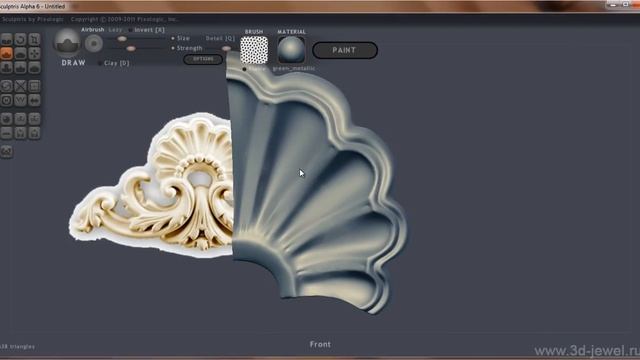Viewport: 640px width, 360px height.
Task: Toggle the Wireframe display icon
Action: point(20,100)
